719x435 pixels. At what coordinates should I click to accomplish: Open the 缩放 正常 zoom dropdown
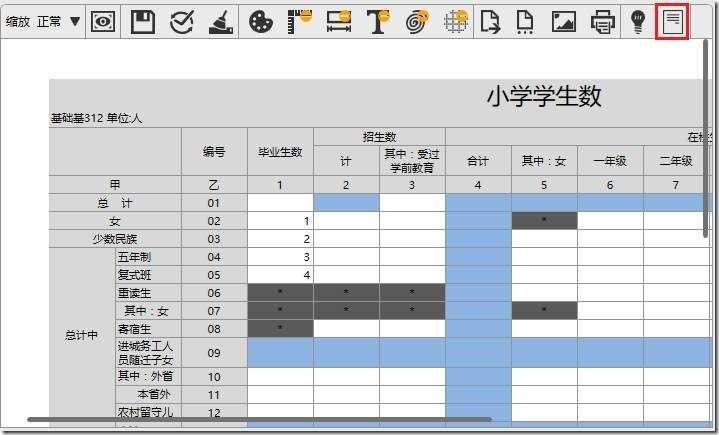tap(43, 21)
